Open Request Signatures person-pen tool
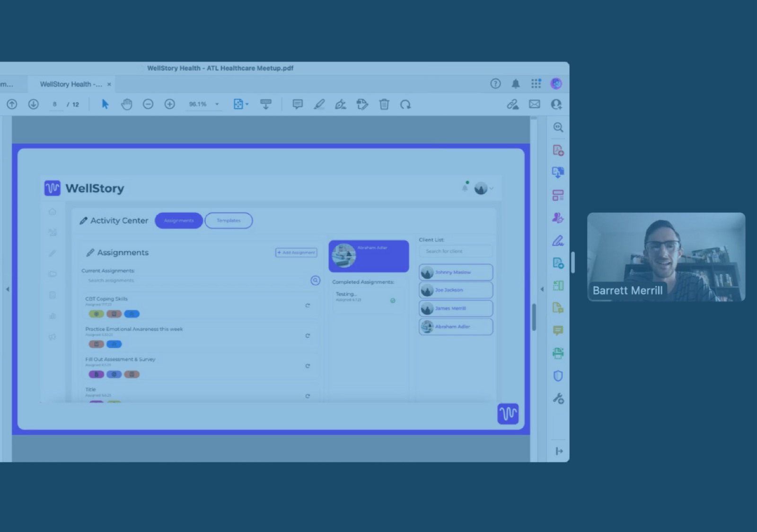The height and width of the screenshot is (532, 757). tap(558, 218)
